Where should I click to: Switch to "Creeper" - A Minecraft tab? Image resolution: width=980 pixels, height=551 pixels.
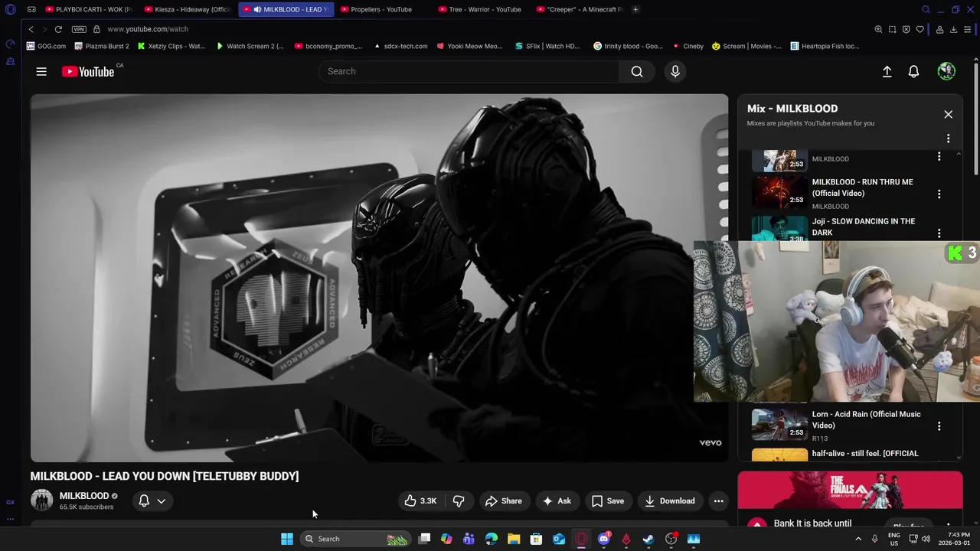580,9
